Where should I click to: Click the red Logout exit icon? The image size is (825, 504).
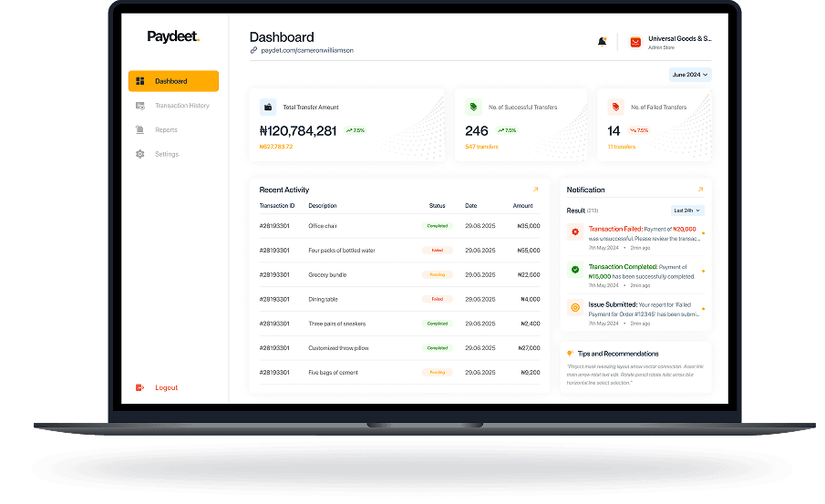tap(140, 387)
